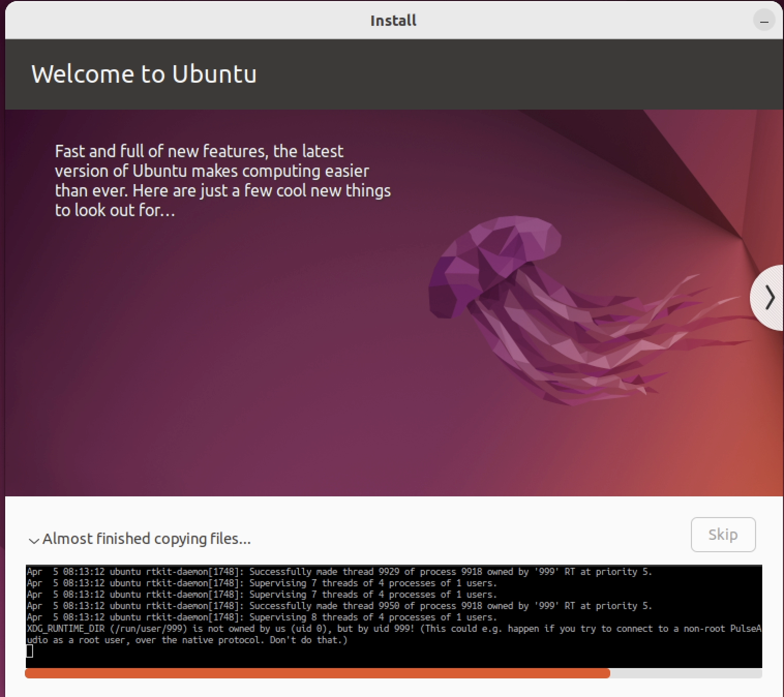Skip the current installation step

coord(723,535)
